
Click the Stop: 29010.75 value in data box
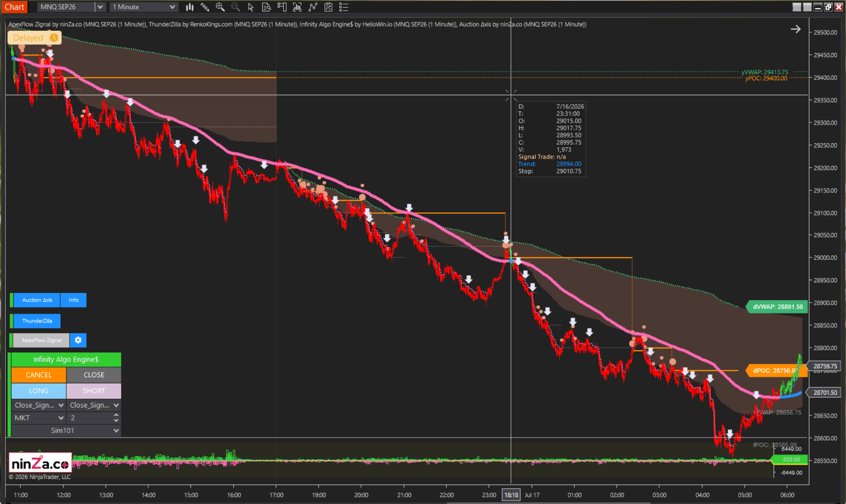tap(569, 171)
